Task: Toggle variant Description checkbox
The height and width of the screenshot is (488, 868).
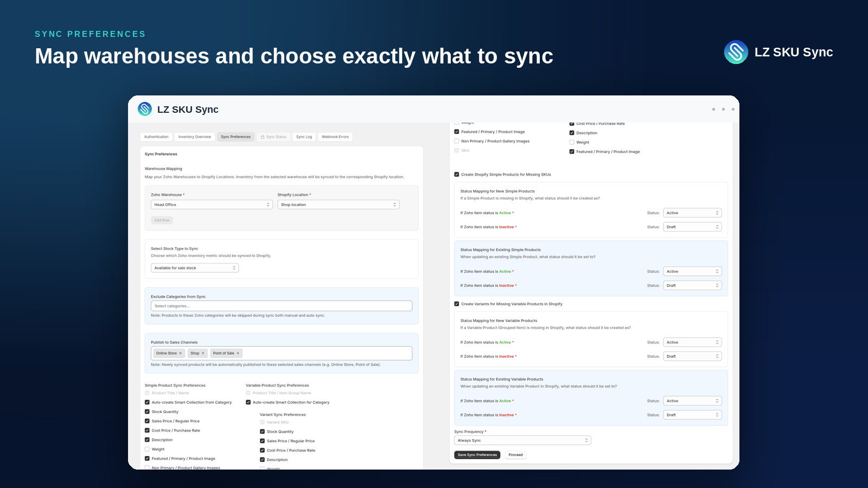Action: [x=263, y=460]
